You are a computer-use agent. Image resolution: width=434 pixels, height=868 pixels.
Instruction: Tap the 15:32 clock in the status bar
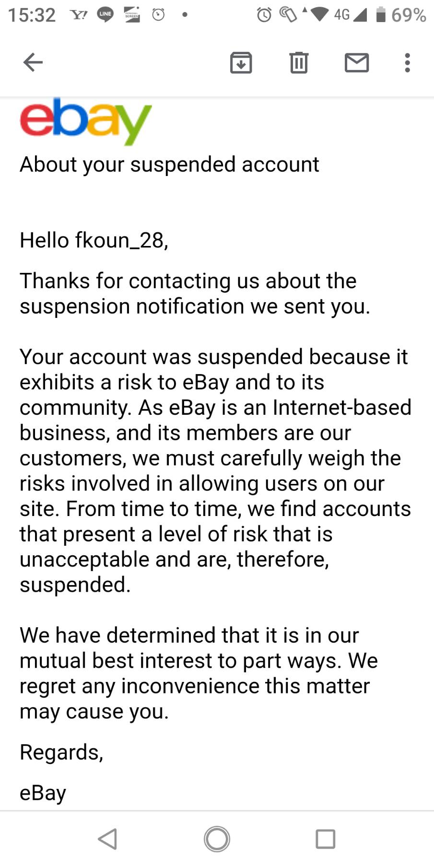(x=32, y=15)
